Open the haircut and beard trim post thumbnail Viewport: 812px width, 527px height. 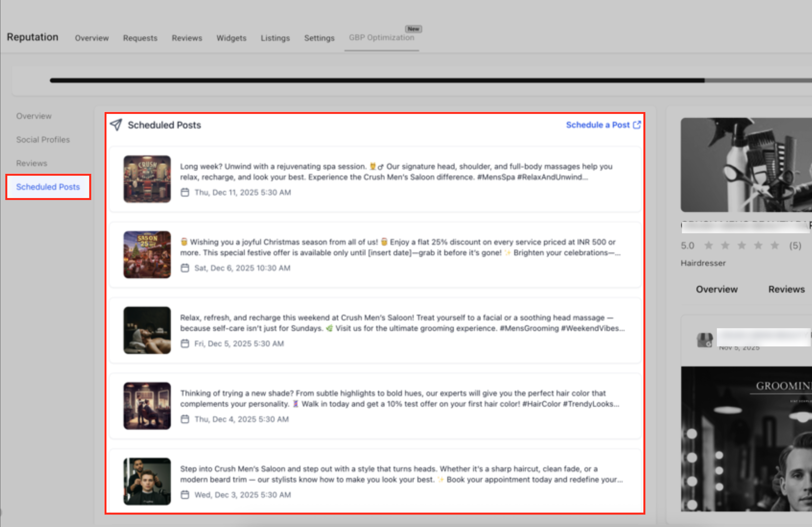147,481
